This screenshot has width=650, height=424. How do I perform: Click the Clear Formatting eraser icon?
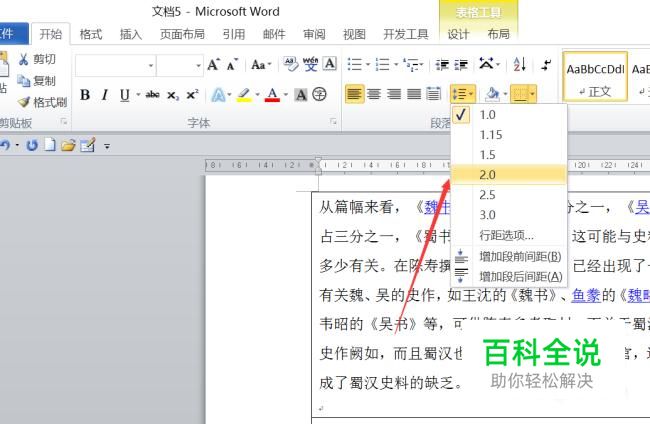291,64
